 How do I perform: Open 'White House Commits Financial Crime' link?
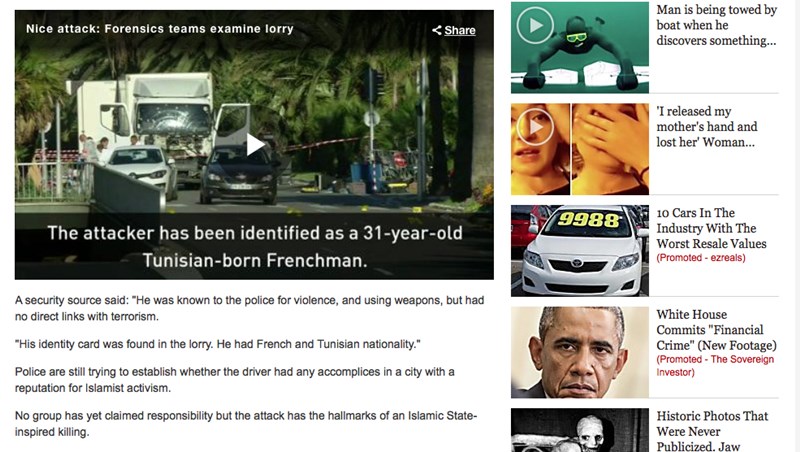click(x=716, y=330)
